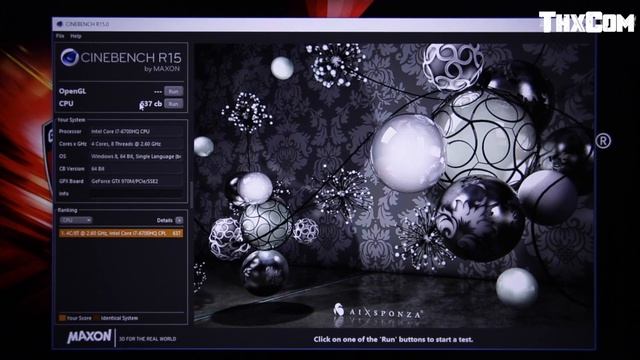640x360 pixels.
Task: Open the File menu
Action: 60,36
